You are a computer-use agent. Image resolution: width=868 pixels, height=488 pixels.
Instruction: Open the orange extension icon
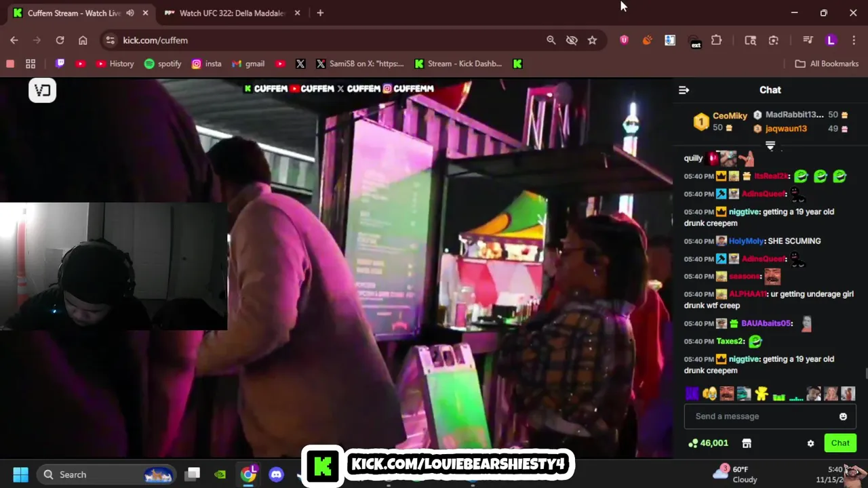[647, 40]
